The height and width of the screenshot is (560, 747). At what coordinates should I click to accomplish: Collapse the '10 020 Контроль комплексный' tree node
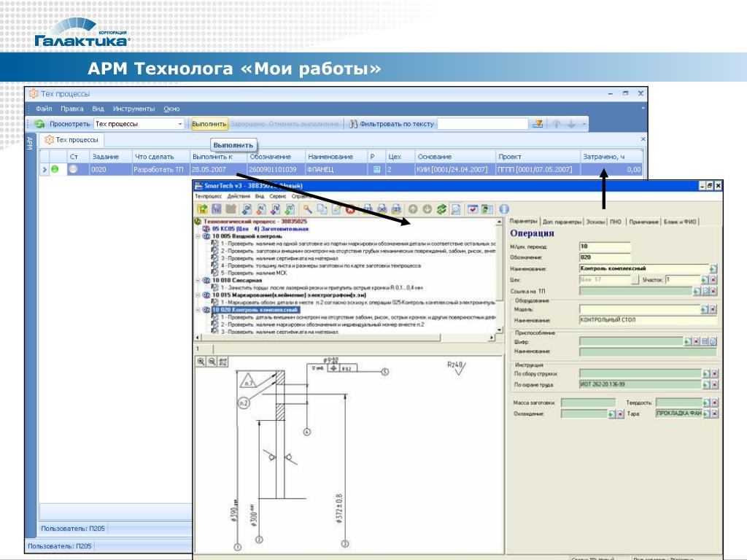pyautogui.click(x=198, y=310)
